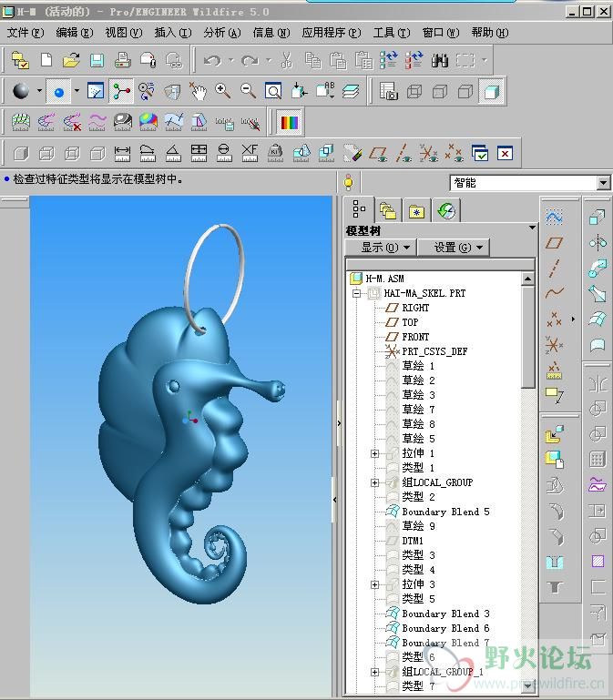
Task: Toggle no hidden display mode
Action: click(x=465, y=91)
